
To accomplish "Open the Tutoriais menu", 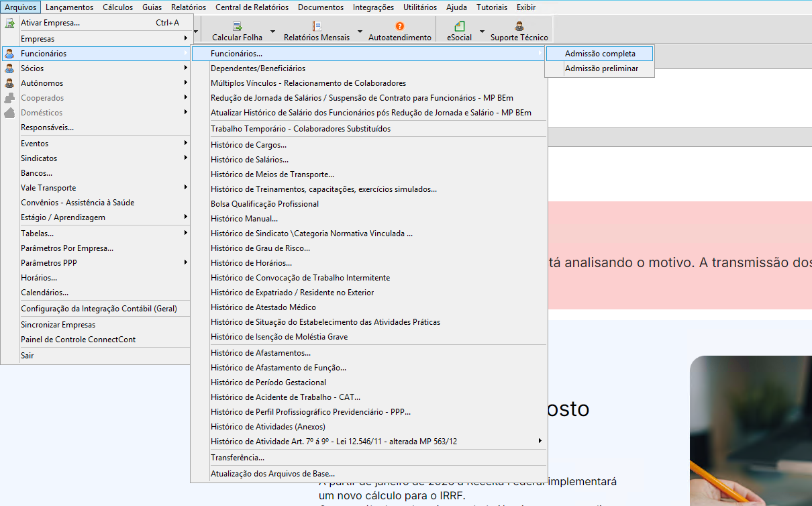I will click(492, 7).
